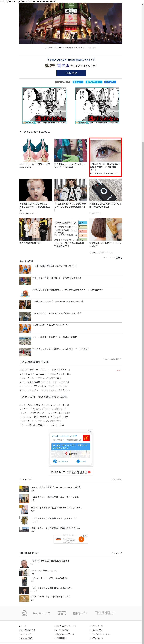Expand the 広告 dropdown on the left manga ad

coord(64,89)
